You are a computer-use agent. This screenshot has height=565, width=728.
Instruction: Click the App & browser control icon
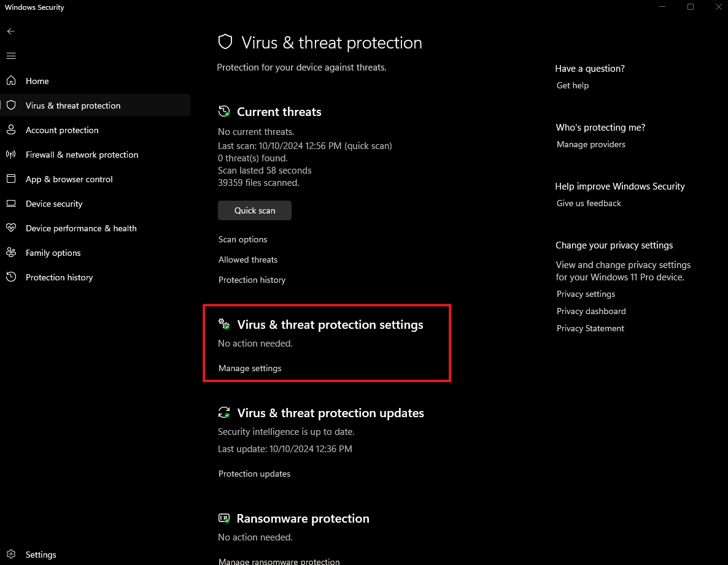pos(11,179)
